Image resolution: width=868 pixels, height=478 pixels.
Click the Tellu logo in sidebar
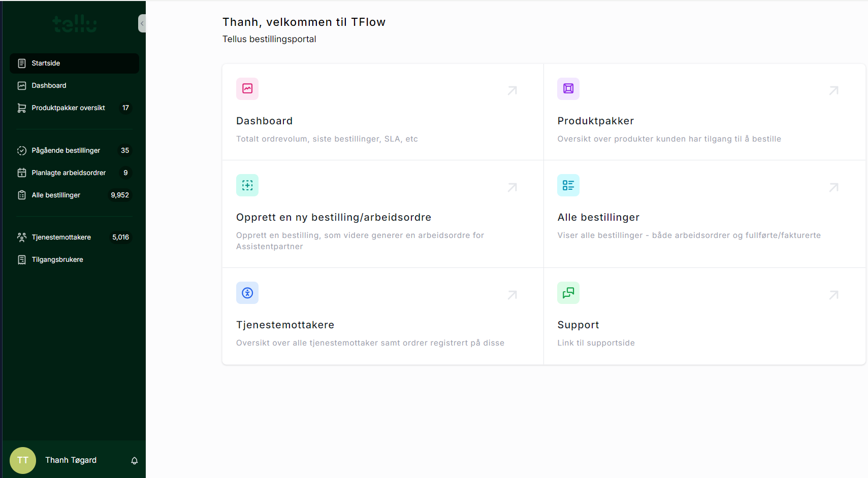(75, 24)
